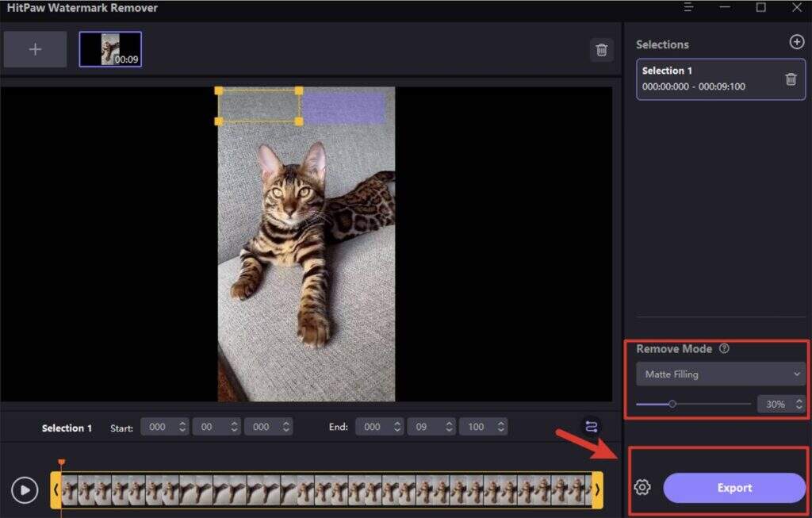Click the 30% value stepper arrows
The width and height of the screenshot is (812, 518).
pyautogui.click(x=798, y=405)
